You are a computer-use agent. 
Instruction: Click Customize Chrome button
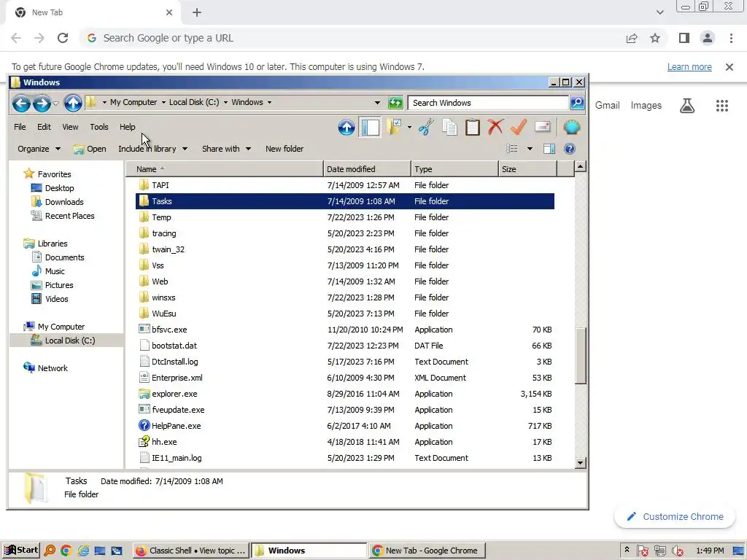click(675, 517)
